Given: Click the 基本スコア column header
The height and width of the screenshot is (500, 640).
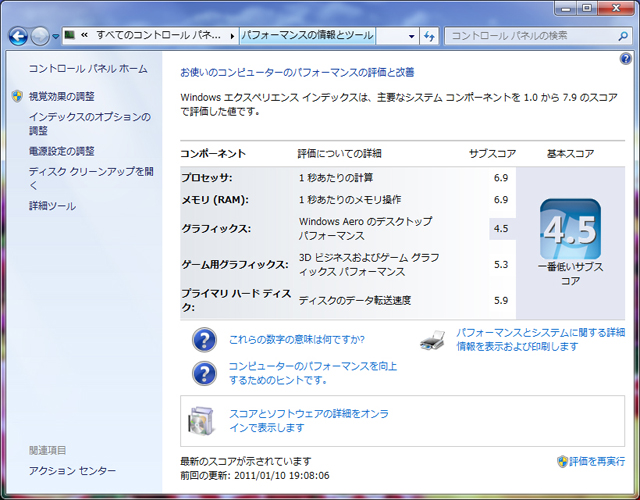Looking at the screenshot, I should click(570, 154).
